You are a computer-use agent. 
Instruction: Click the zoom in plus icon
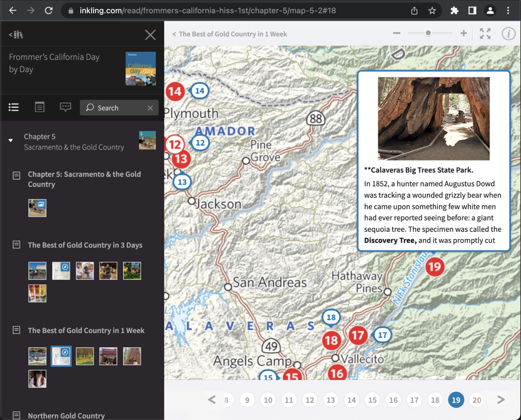tap(463, 33)
